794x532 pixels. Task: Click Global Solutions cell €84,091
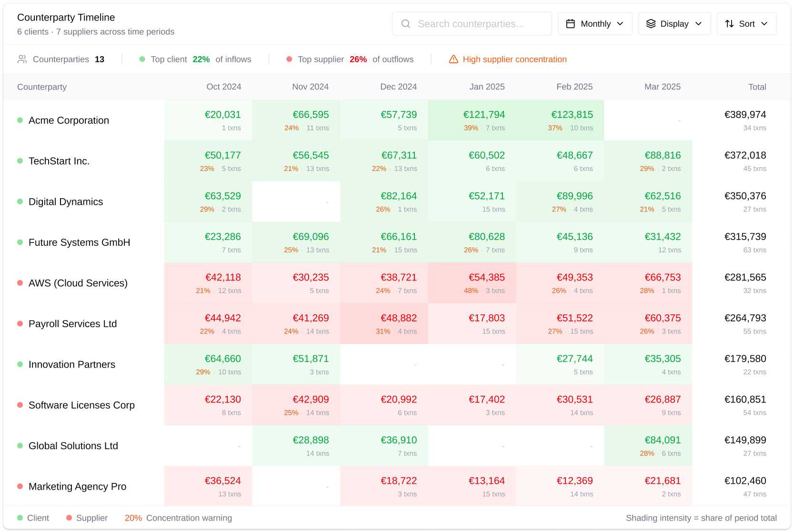[648, 446]
